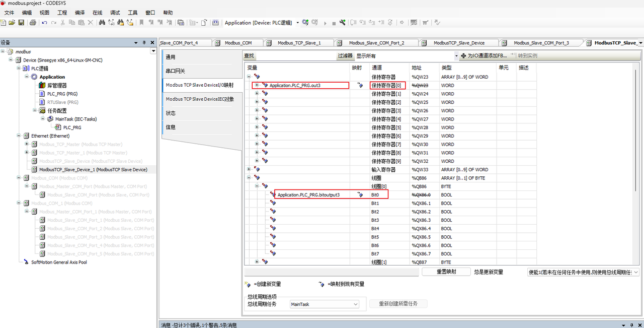Select the 串口网关 side tab
This screenshot has width=644, height=328.
(176, 71)
